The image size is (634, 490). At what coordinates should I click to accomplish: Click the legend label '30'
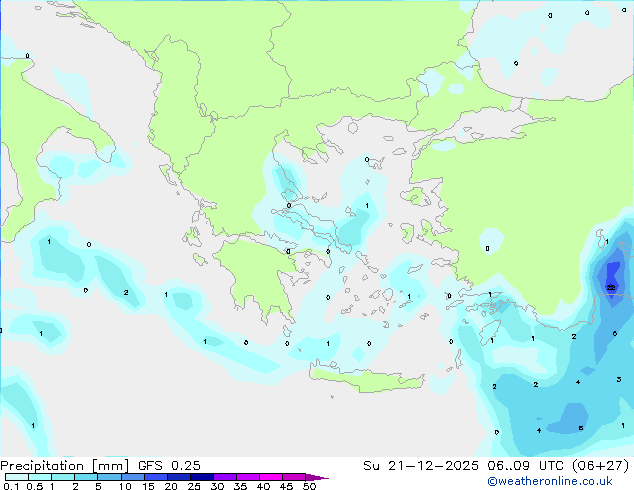[x=217, y=486]
